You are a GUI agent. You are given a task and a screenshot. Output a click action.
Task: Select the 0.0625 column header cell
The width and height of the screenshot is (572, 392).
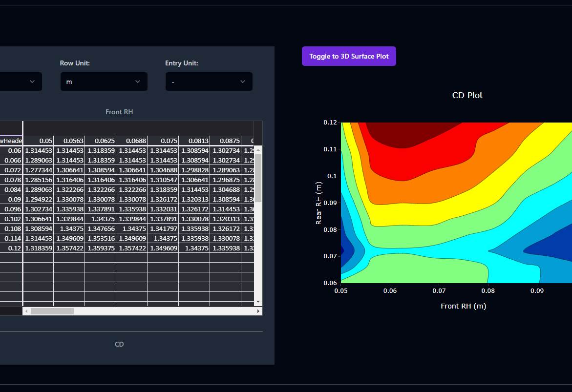pos(100,141)
